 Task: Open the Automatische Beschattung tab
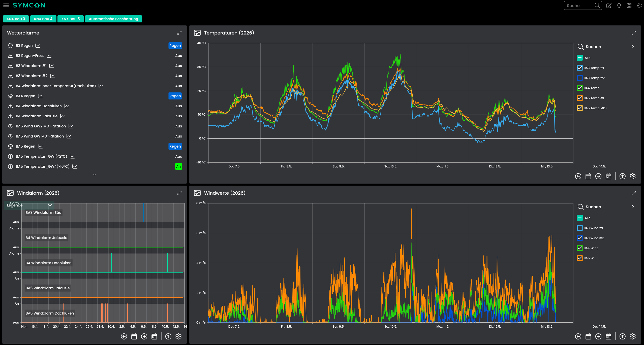click(x=113, y=19)
